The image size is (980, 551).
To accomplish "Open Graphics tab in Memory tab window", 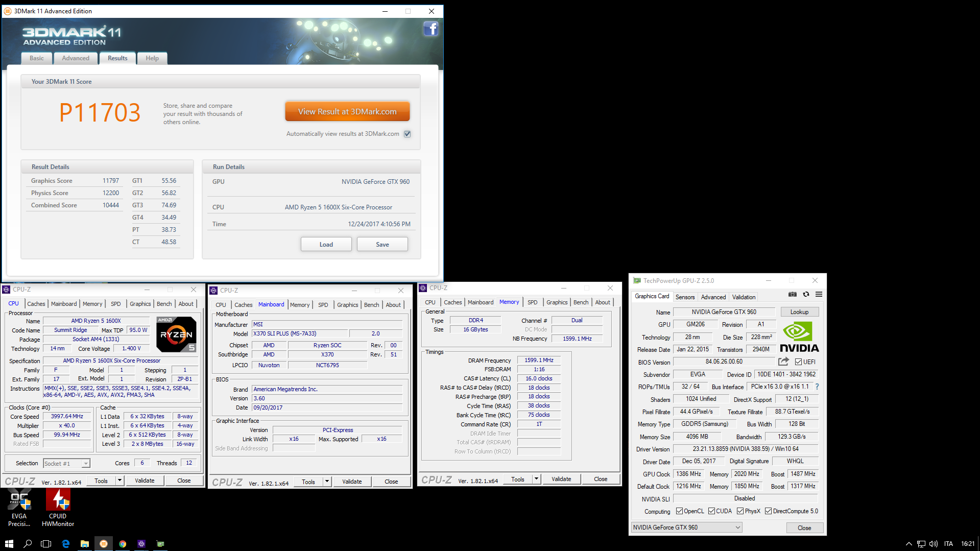I will pos(557,302).
